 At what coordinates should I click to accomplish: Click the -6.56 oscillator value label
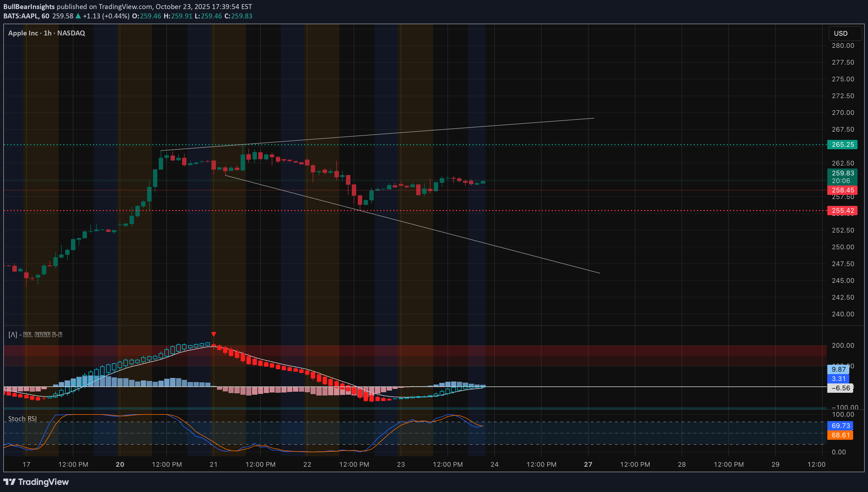[840, 388]
